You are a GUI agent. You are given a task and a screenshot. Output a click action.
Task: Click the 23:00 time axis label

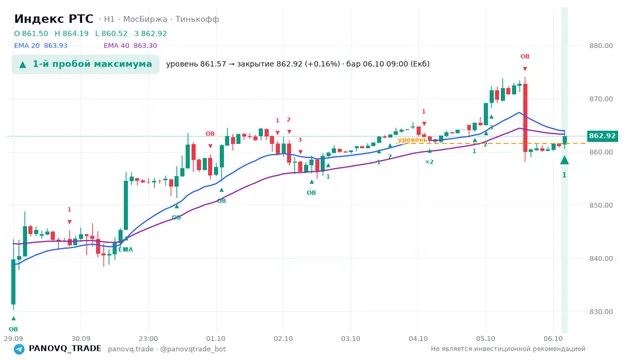148,338
